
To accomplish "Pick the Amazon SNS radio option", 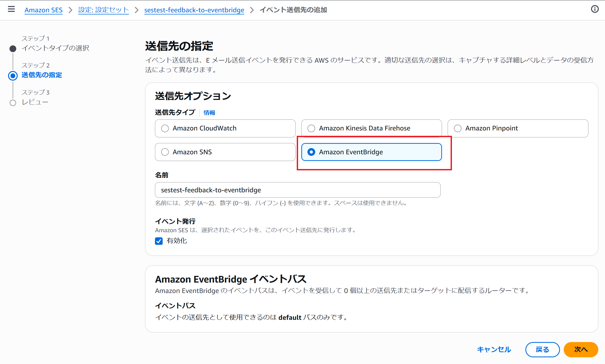I will [165, 152].
